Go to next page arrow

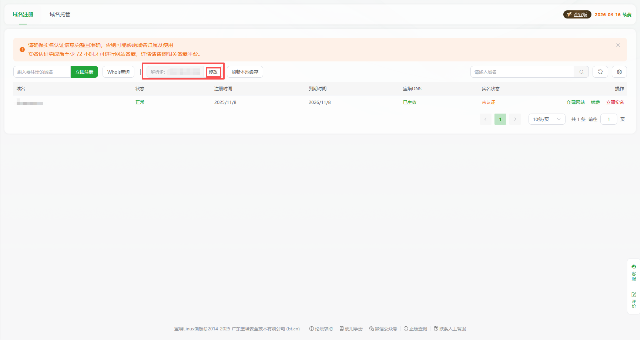click(x=515, y=119)
